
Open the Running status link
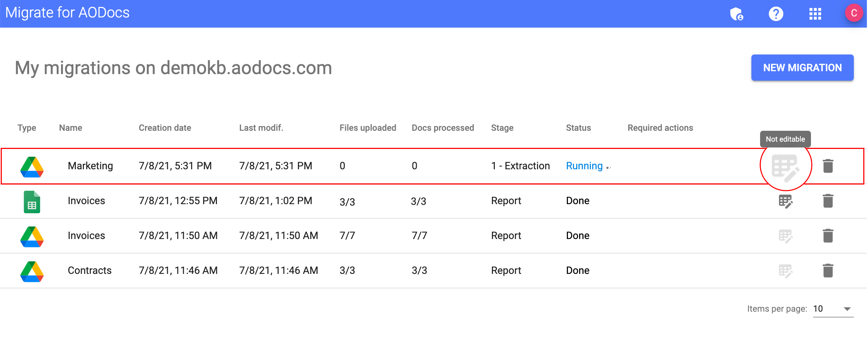click(584, 166)
